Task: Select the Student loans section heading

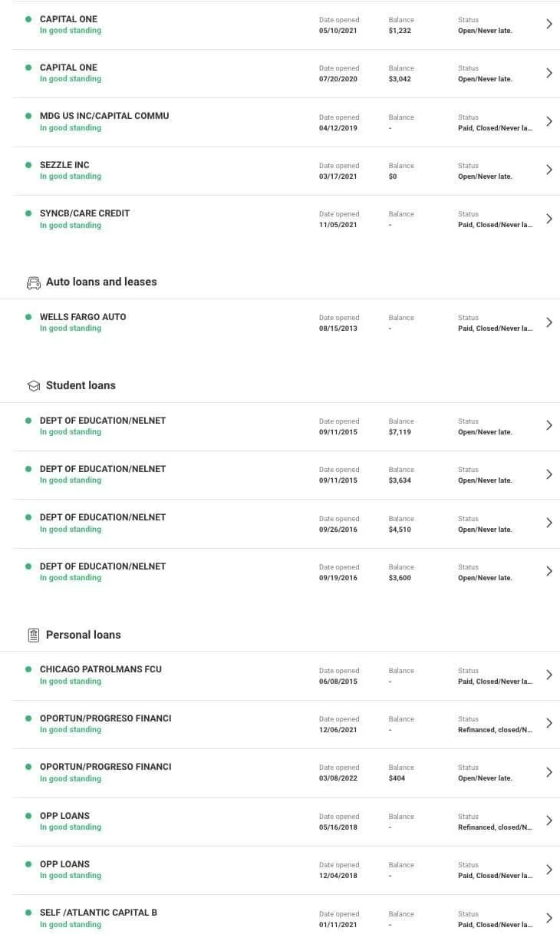Action: [81, 385]
